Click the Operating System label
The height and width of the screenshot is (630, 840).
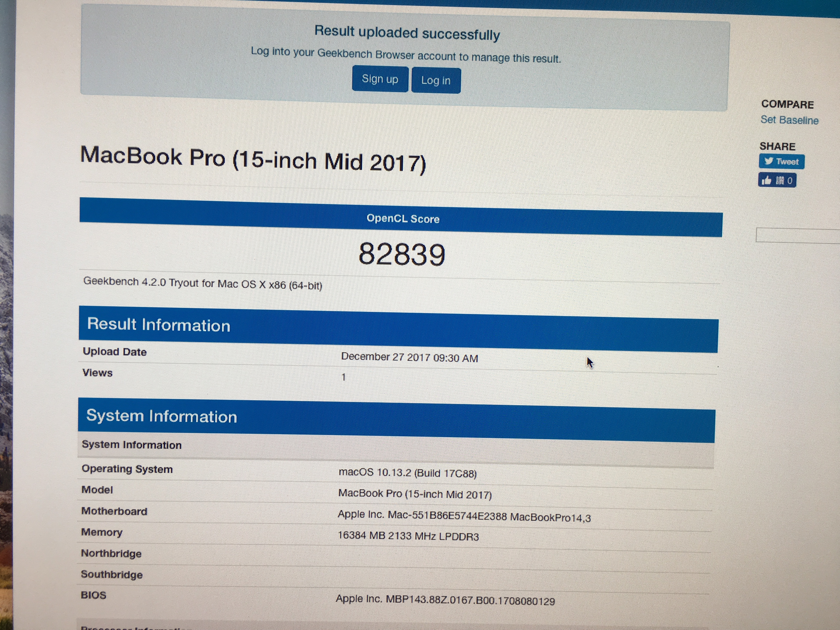click(127, 469)
